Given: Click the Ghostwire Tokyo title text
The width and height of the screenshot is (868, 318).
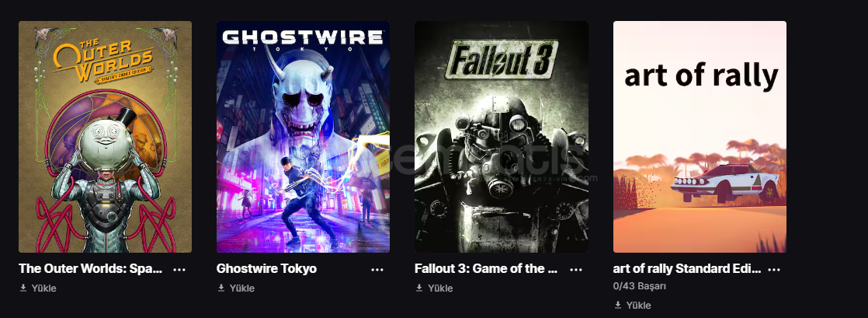Looking at the screenshot, I should tap(266, 269).
